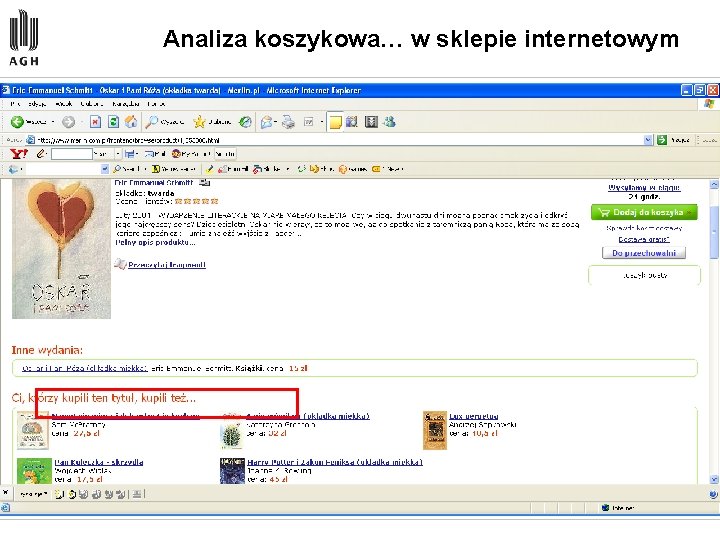This screenshot has height=540, width=720.
Task: Open the Pan Kuleczka - skrzydła link
Action: click(99, 462)
